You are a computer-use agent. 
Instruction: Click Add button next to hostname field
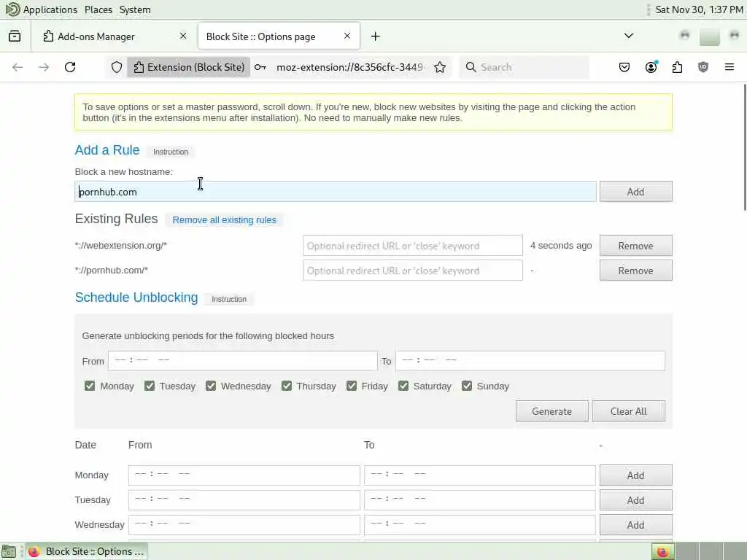click(x=635, y=192)
